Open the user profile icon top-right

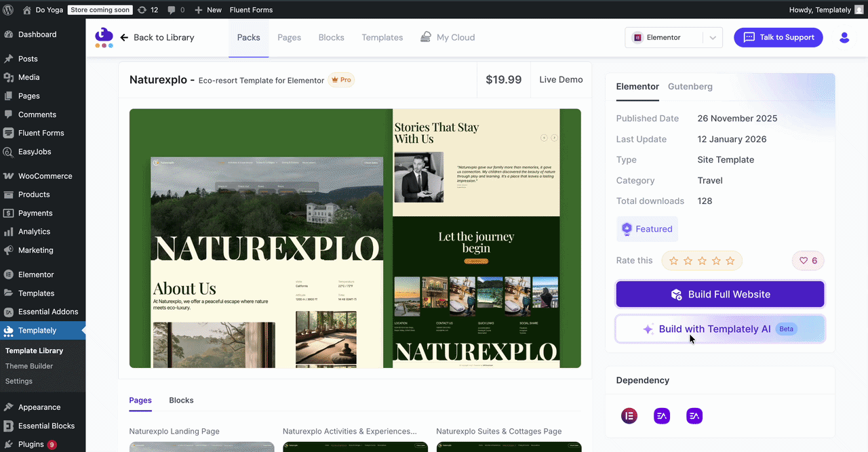coord(844,37)
